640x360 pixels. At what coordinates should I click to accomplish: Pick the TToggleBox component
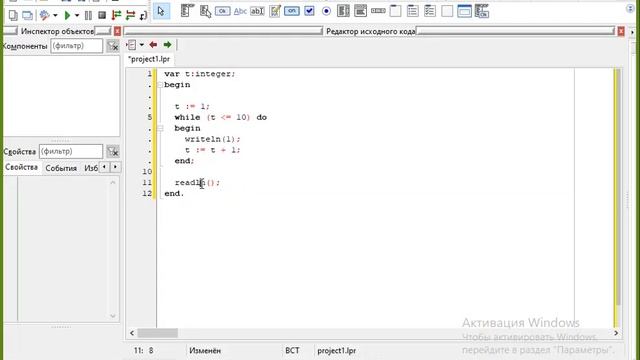(292, 11)
